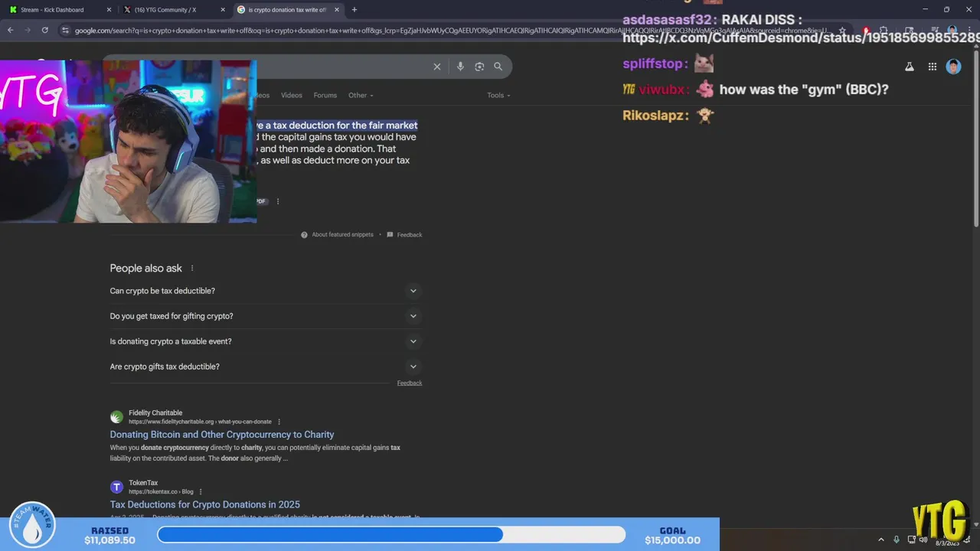Switch to the Videos search tab
Screen dimensions: 980x551
(x=291, y=95)
